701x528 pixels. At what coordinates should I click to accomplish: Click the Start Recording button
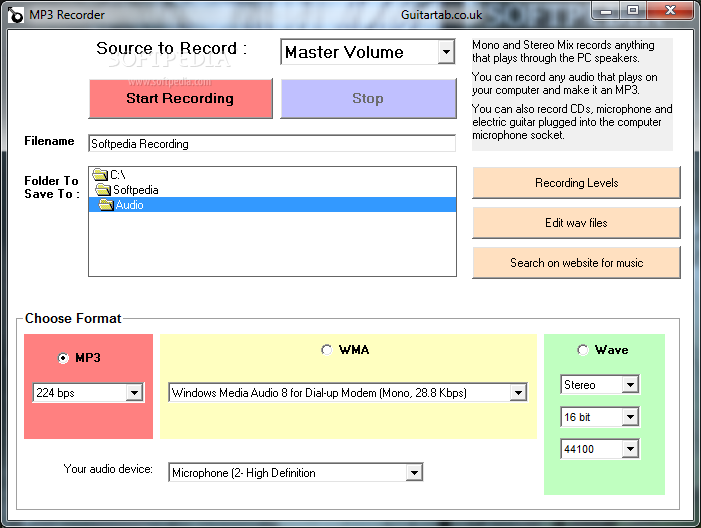click(181, 98)
